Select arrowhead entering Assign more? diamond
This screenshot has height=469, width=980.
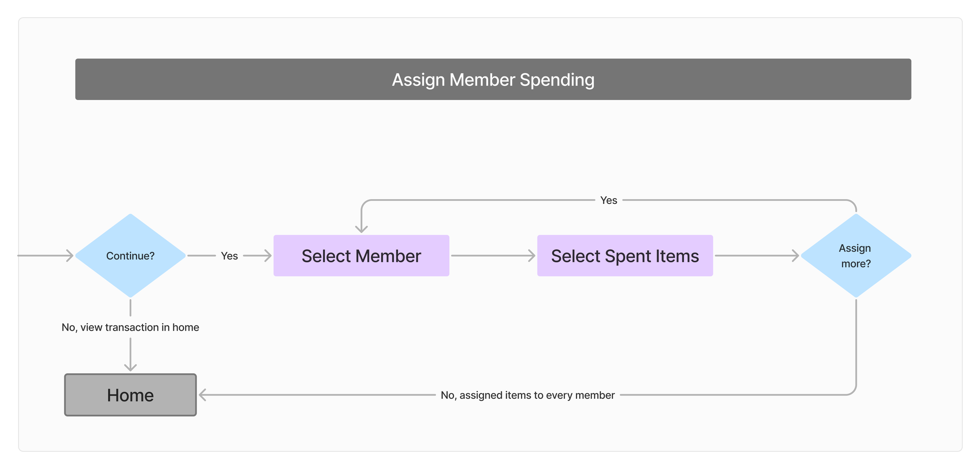[795, 256]
